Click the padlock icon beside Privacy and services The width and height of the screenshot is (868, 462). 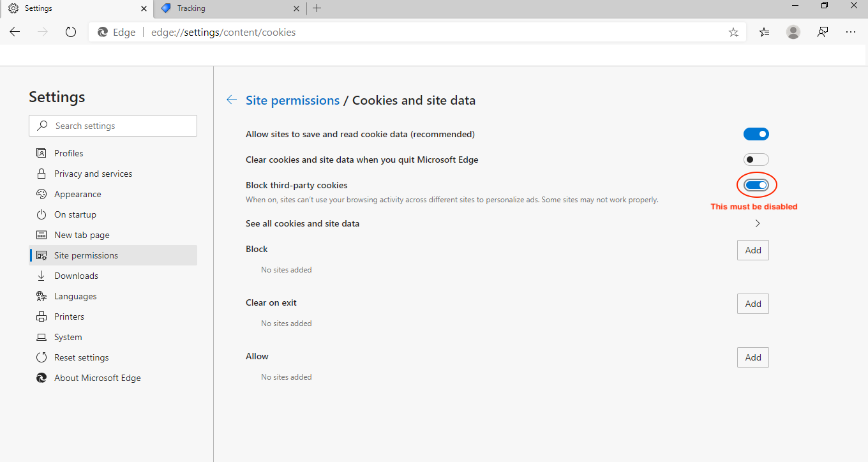[41, 174]
